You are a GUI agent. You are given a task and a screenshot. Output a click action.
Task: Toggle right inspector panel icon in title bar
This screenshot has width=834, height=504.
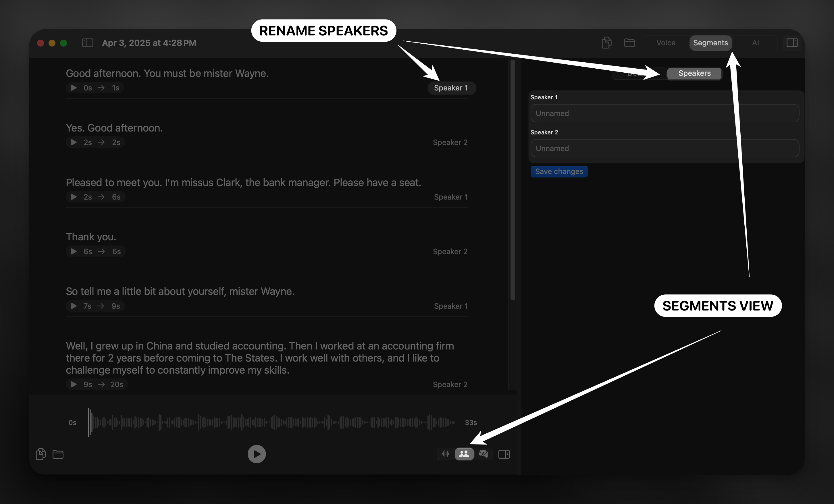tap(792, 43)
